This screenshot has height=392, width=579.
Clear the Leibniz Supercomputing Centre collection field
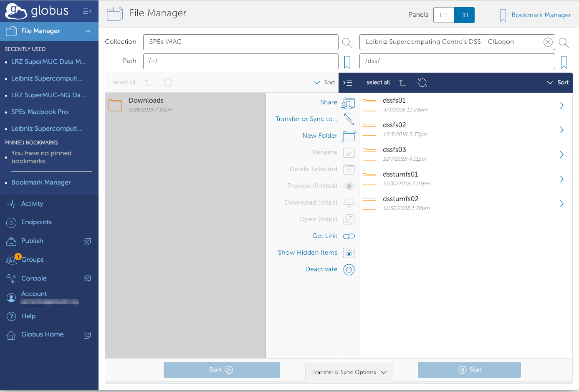coord(548,42)
